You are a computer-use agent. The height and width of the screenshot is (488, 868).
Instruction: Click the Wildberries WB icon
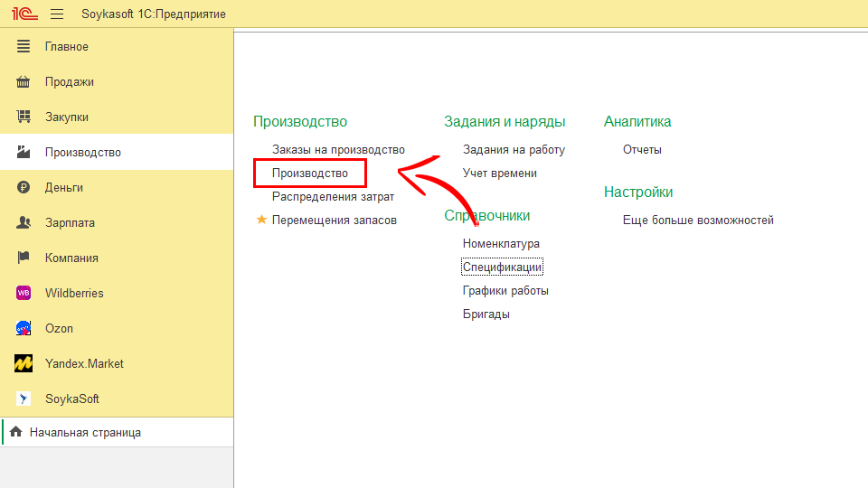pos(24,294)
